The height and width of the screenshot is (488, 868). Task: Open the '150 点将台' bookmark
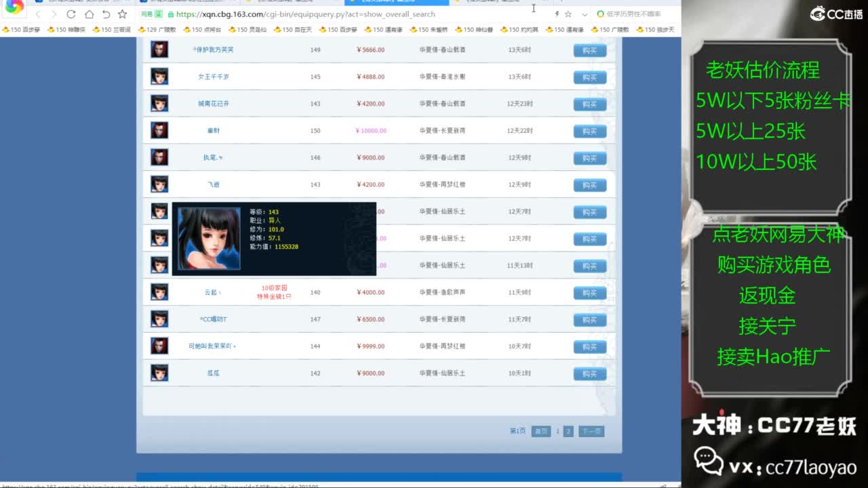tap(202, 30)
